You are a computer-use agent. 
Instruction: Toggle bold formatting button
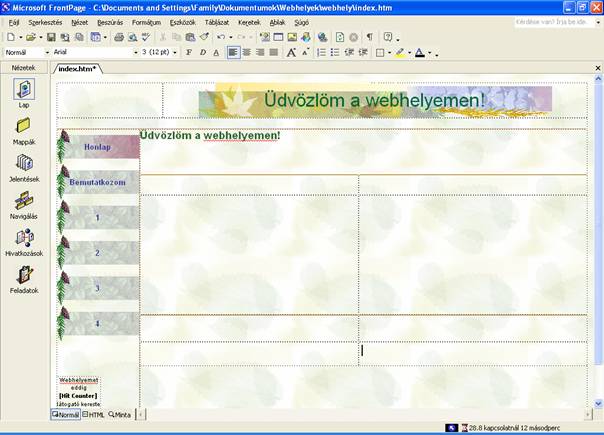tap(189, 52)
